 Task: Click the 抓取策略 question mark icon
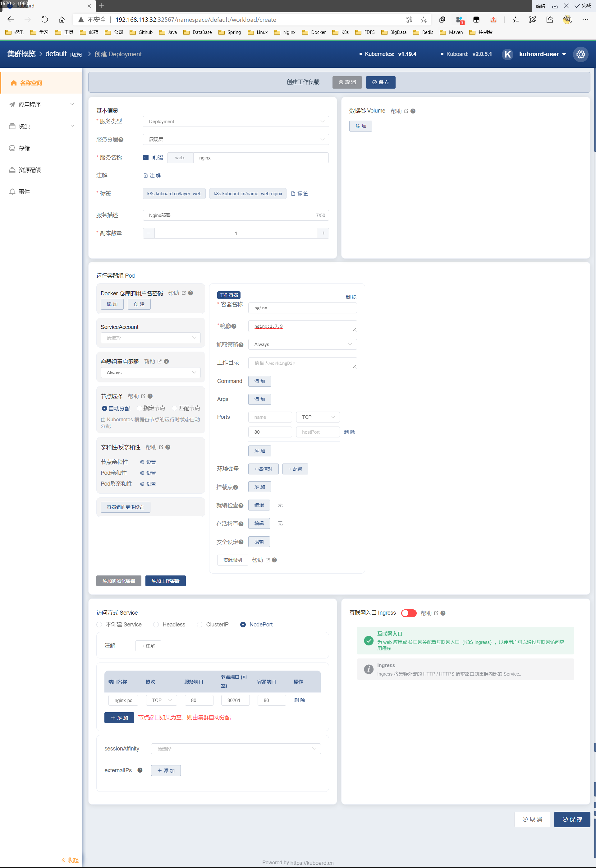click(x=241, y=345)
